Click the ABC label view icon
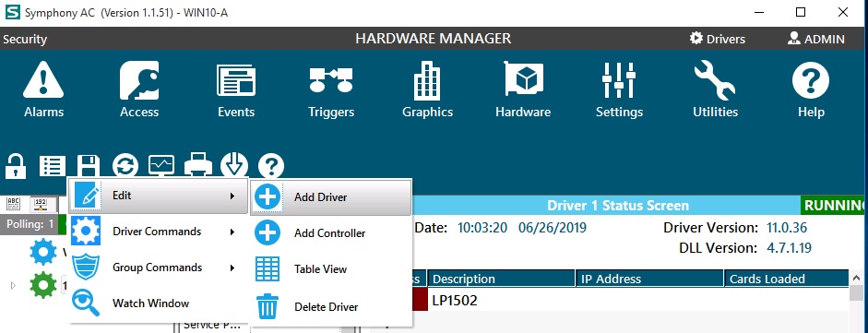This screenshot has height=333, width=868. coord(13,204)
